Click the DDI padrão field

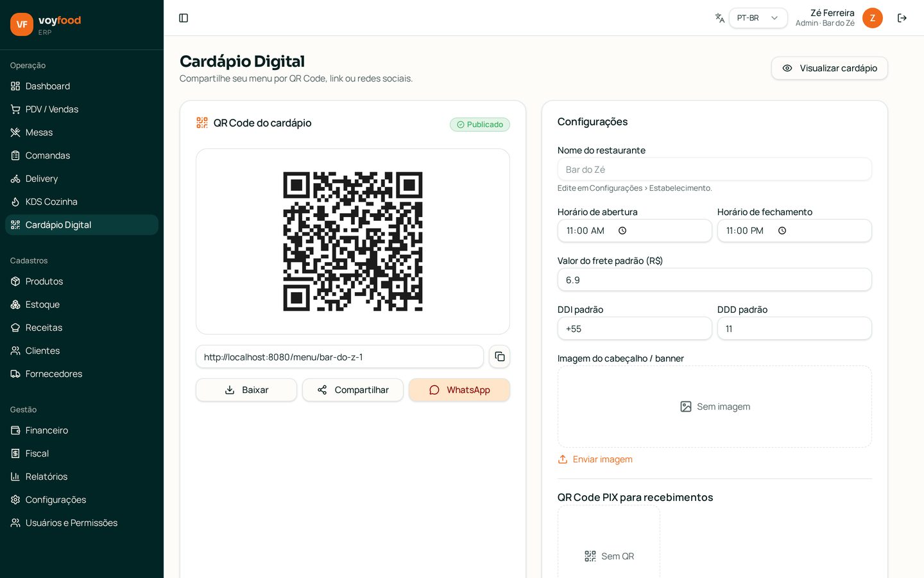pyautogui.click(x=635, y=329)
